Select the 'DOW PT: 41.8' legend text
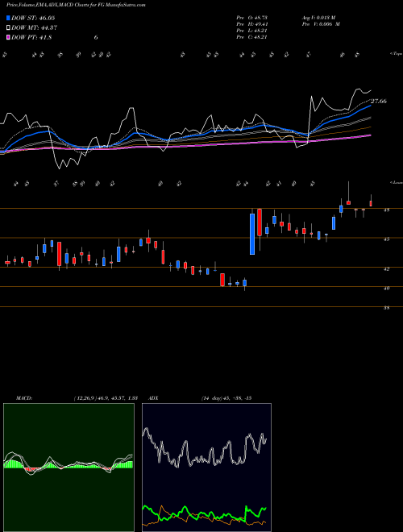This screenshot has height=532, width=403. coord(31,38)
